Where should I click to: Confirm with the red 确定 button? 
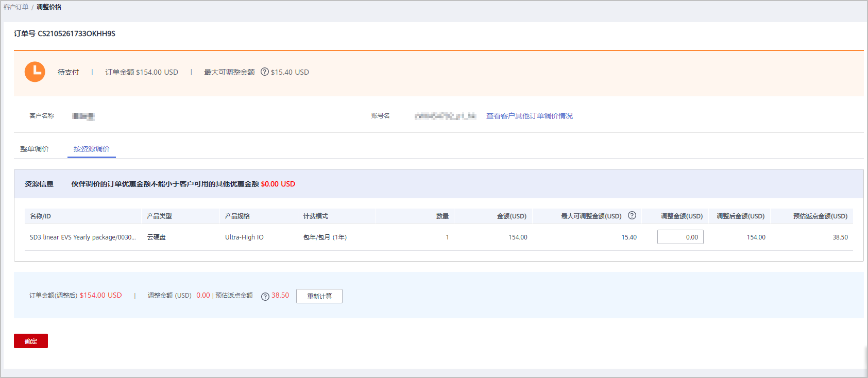point(31,341)
